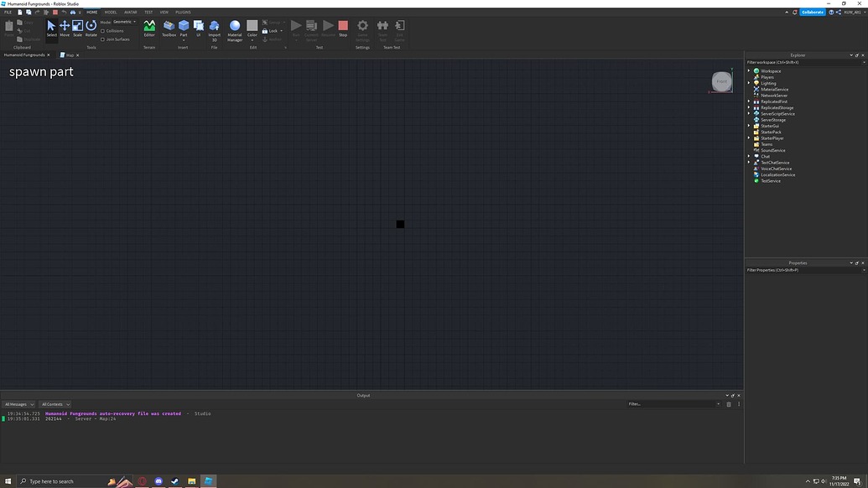Expand the StarterGui tree item
This screenshot has height=488, width=868.
coord(748,126)
